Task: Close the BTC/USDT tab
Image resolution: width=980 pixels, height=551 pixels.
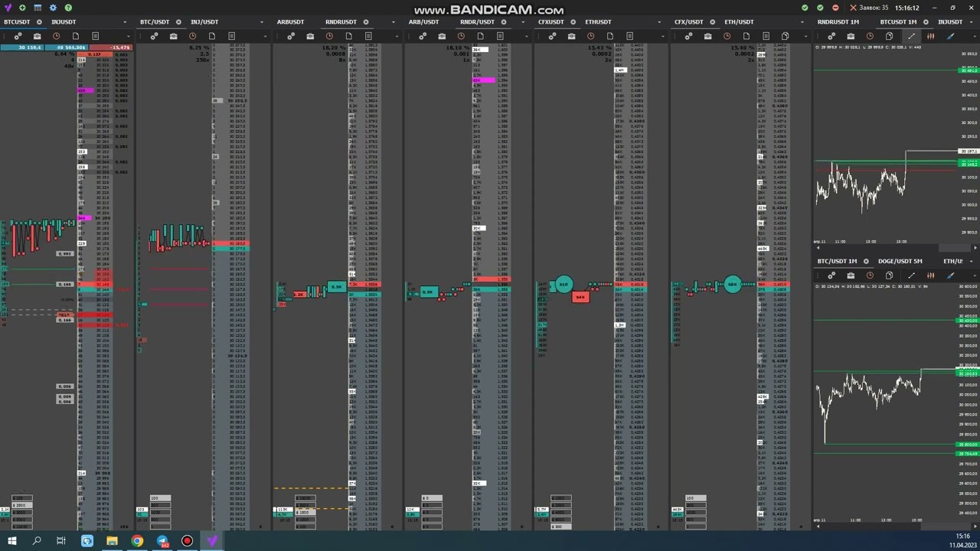Action: pos(178,22)
